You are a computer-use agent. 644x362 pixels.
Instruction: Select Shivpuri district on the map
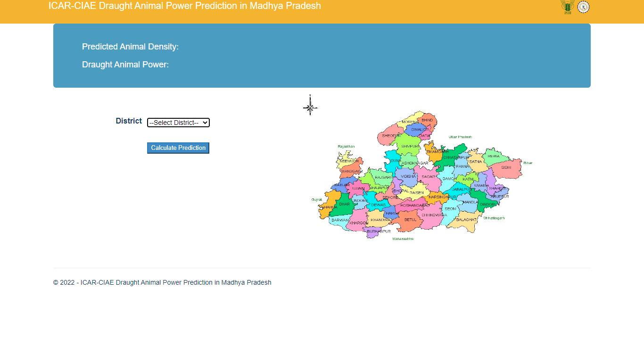pos(409,147)
